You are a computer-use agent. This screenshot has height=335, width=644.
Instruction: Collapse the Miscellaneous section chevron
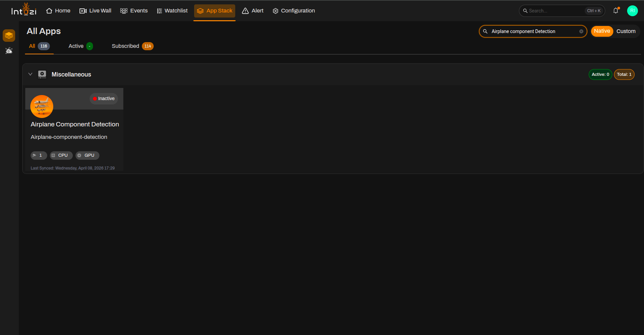tap(30, 74)
